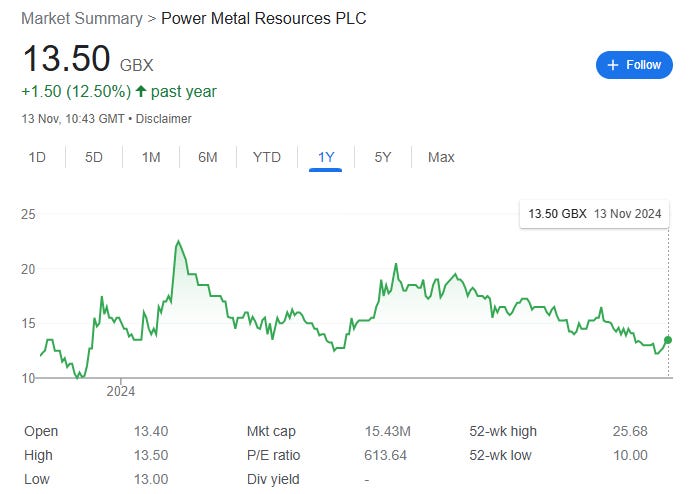The image size is (694, 494).
Task: Show the YTD chart range
Action: click(x=267, y=157)
